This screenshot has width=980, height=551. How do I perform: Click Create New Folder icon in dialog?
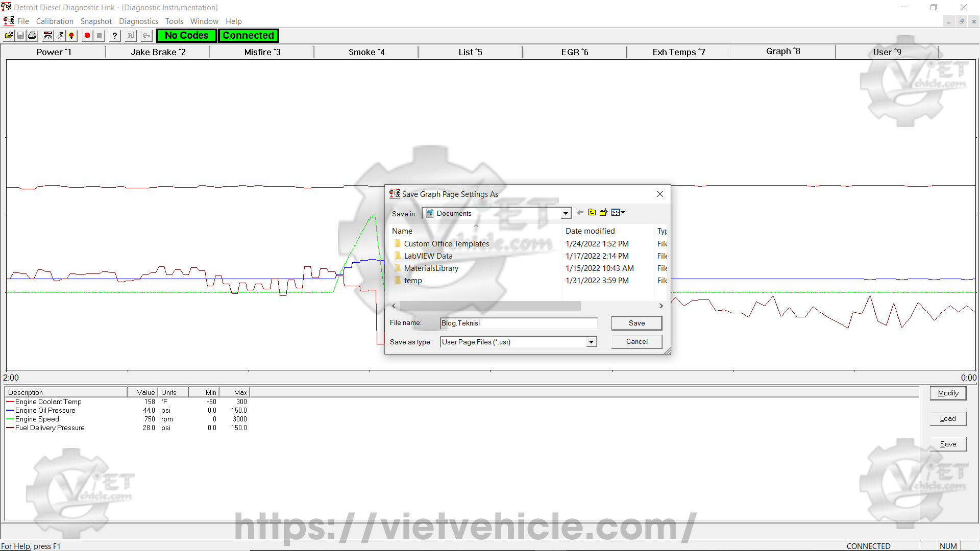coord(603,213)
